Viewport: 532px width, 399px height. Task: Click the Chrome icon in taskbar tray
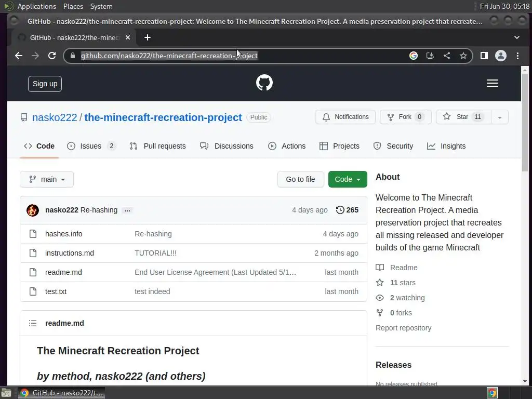click(x=493, y=393)
